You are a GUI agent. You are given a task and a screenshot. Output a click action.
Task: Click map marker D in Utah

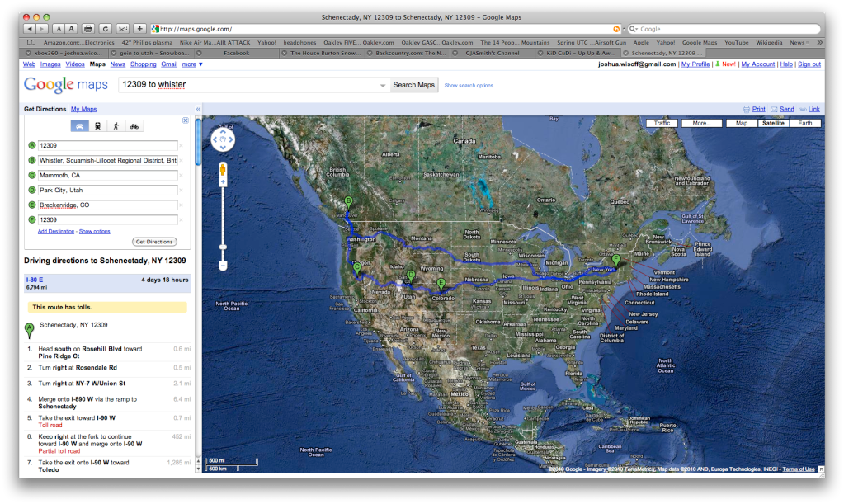411,276
